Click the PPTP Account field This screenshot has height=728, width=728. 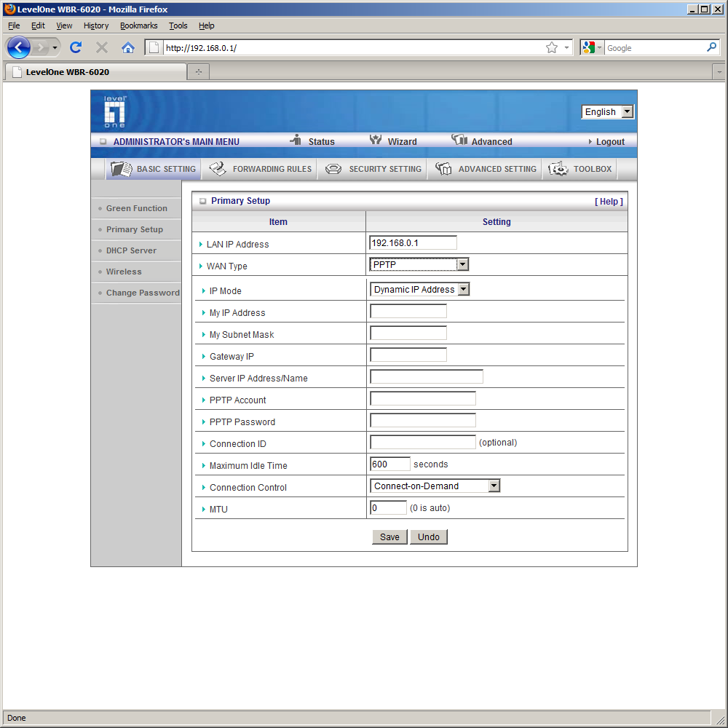click(422, 398)
